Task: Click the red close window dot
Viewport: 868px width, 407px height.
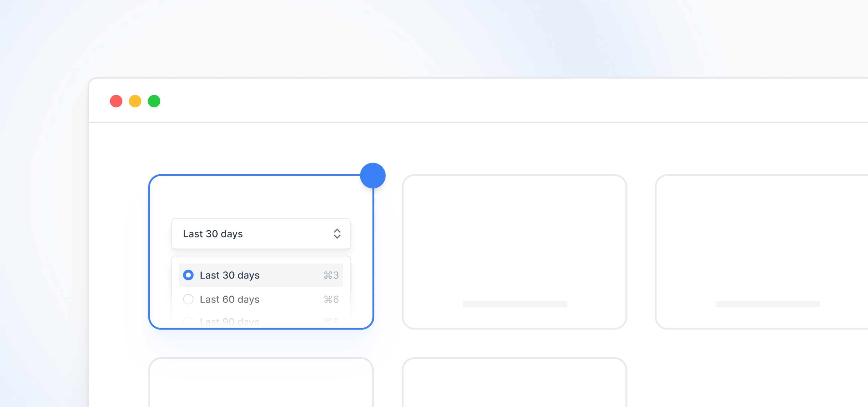Action: [116, 101]
